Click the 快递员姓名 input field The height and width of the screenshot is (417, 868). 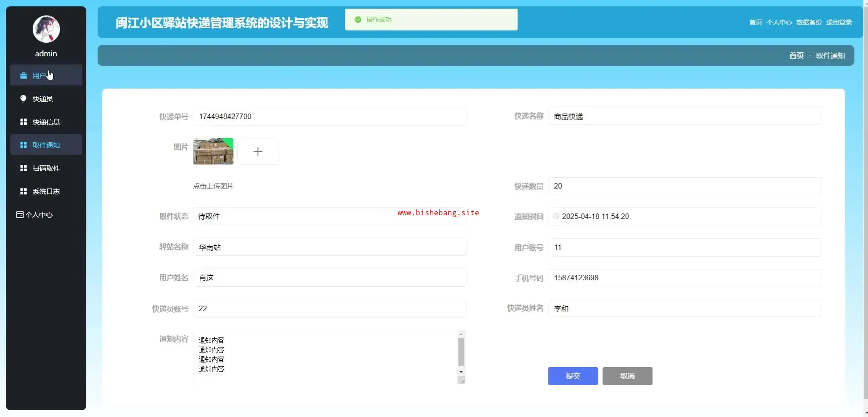pos(685,308)
